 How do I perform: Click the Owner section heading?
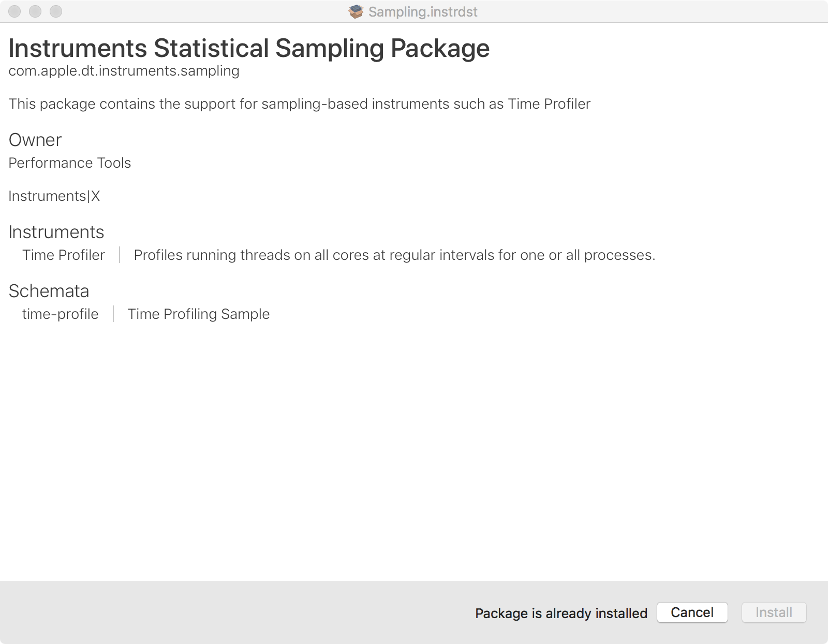[x=35, y=140]
